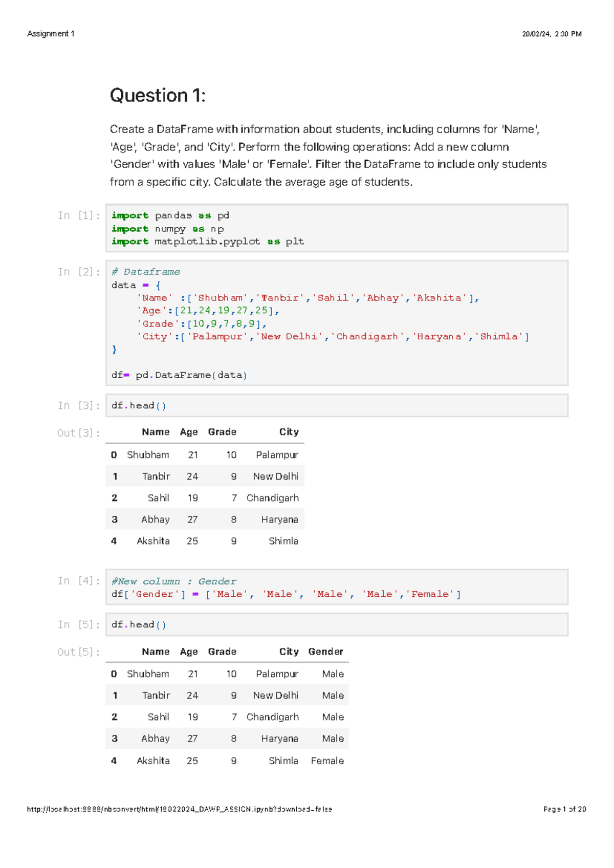This screenshot has height=868, width=614.
Task: Click 'New Delhi' in Out[5] table
Action: pyautogui.click(x=276, y=696)
